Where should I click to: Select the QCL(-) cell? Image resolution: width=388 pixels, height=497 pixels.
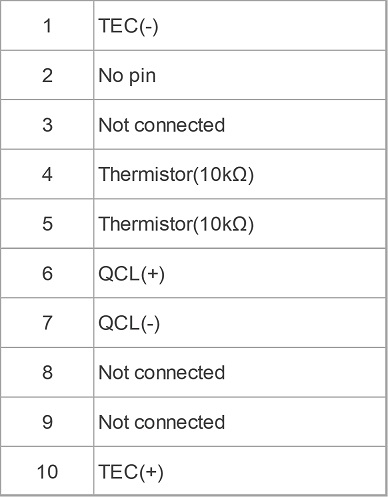point(240,323)
